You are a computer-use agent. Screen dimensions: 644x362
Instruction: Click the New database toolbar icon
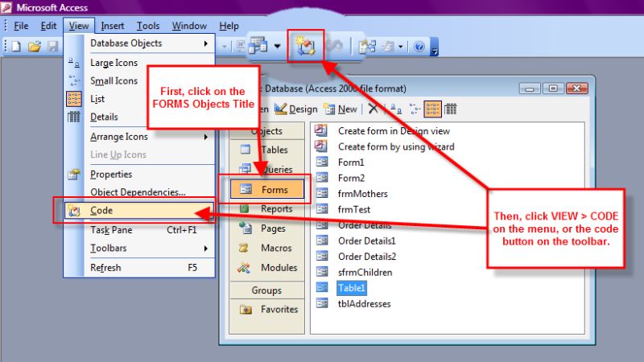click(x=16, y=47)
